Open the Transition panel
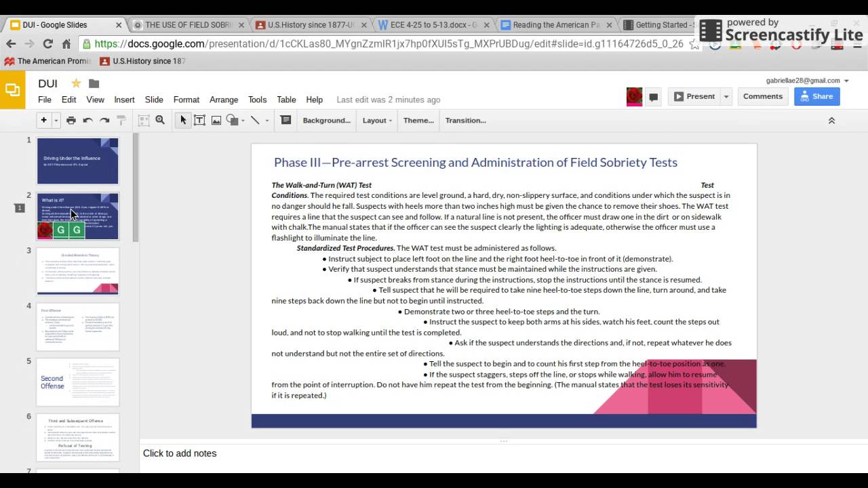The height and width of the screenshot is (488, 868). point(465,120)
